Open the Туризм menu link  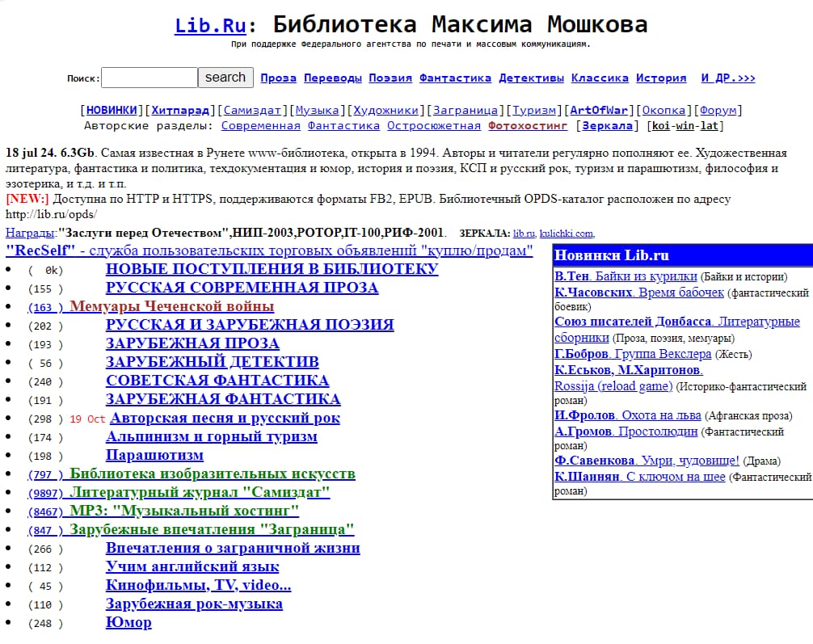point(534,111)
